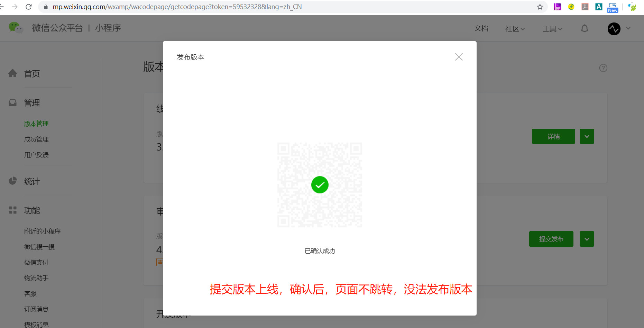Open 用户反馈

coord(36,155)
